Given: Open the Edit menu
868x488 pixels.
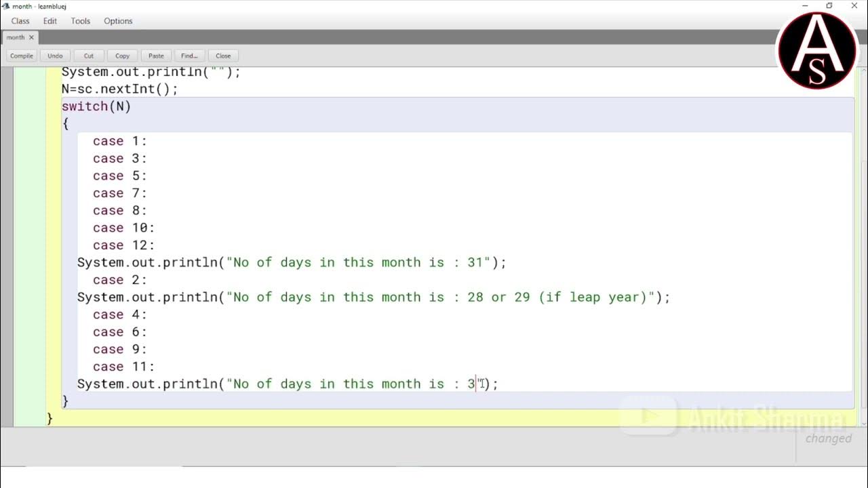Looking at the screenshot, I should 50,21.
